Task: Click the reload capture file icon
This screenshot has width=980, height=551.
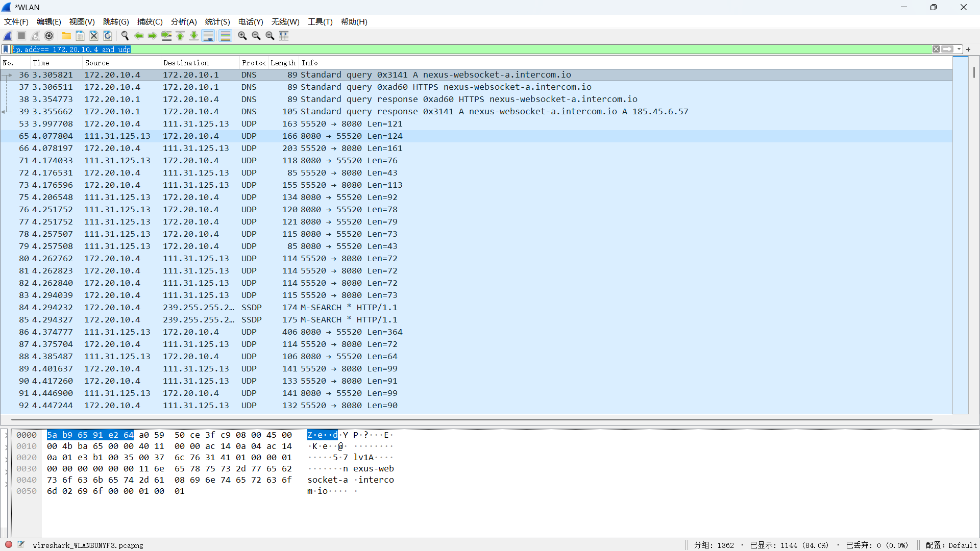Action: pos(108,36)
